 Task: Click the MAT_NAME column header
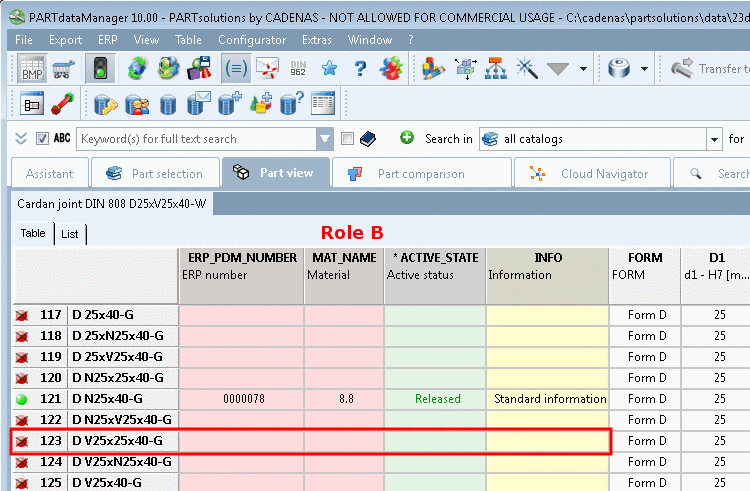344,275
